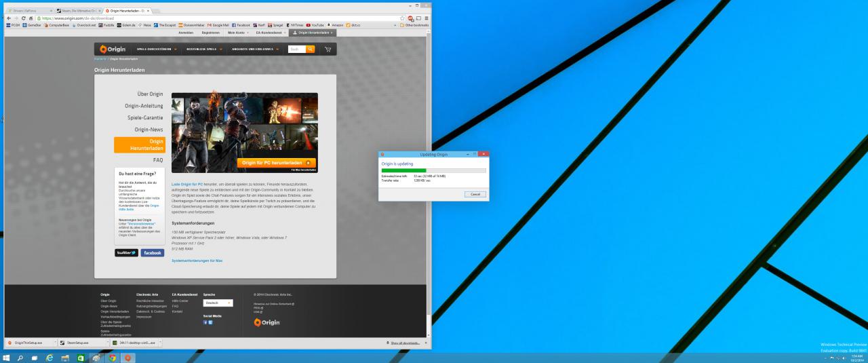Click the taskbar search magnifier

pyautogui.click(x=22, y=358)
